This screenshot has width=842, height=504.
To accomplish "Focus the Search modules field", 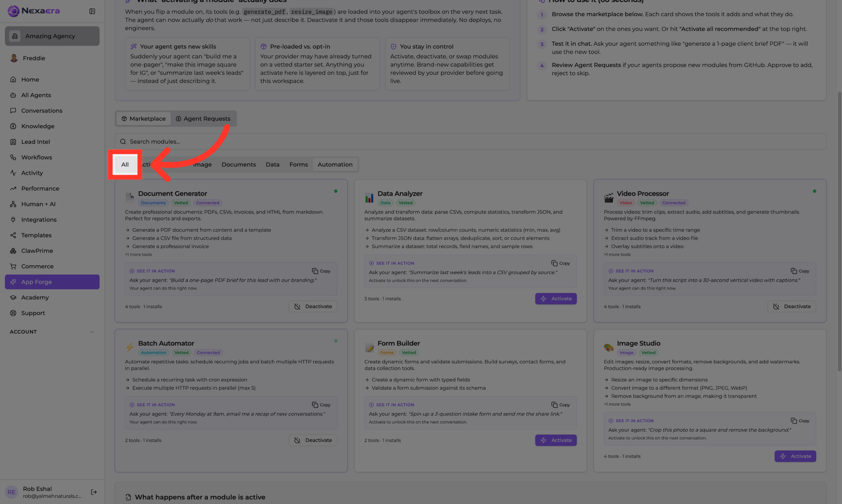I will [x=471, y=142].
